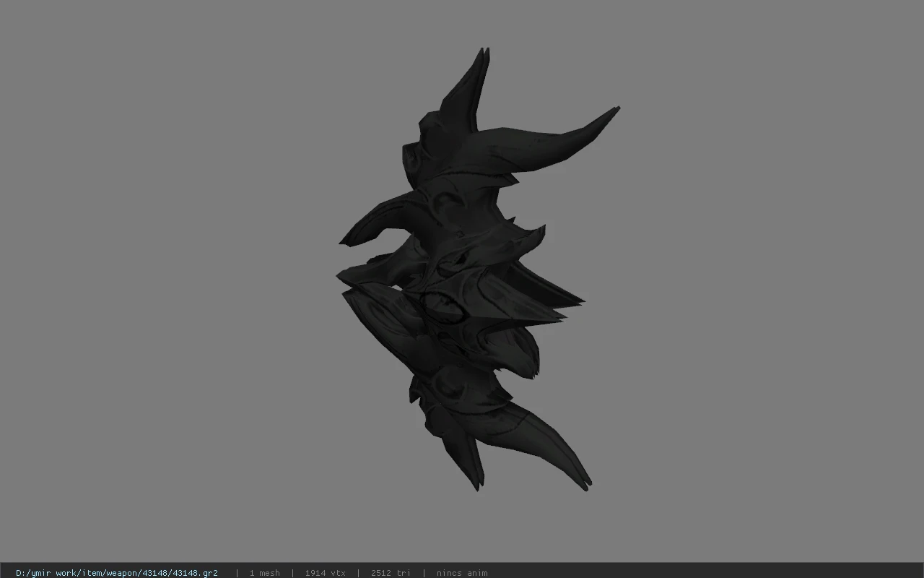Click the '1 mesh' status entry
This screenshot has width=924, height=578.
tap(264, 573)
